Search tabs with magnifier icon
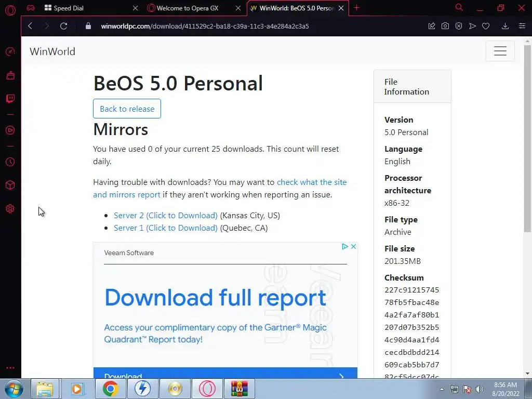 pos(459,7)
